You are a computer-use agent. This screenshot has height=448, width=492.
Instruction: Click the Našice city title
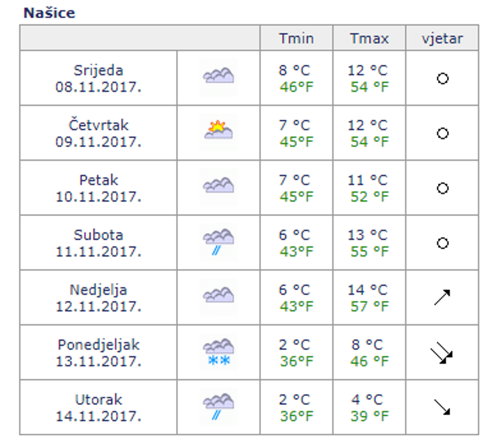pos(49,13)
